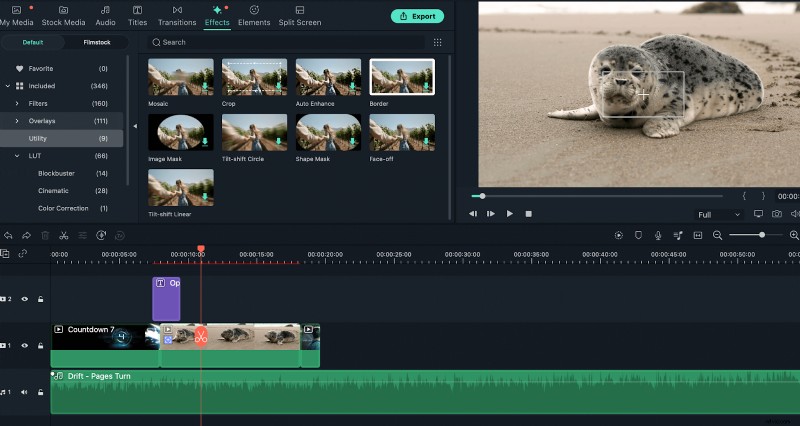The height and width of the screenshot is (426, 800).
Task: Hide video track 1 with eye icon
Action: pyautogui.click(x=24, y=345)
